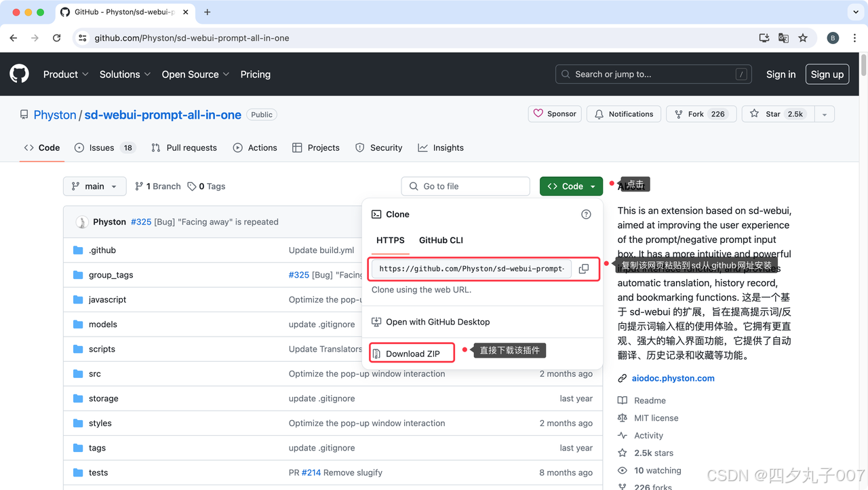Star the repository
This screenshot has width=868, height=490.
778,114
